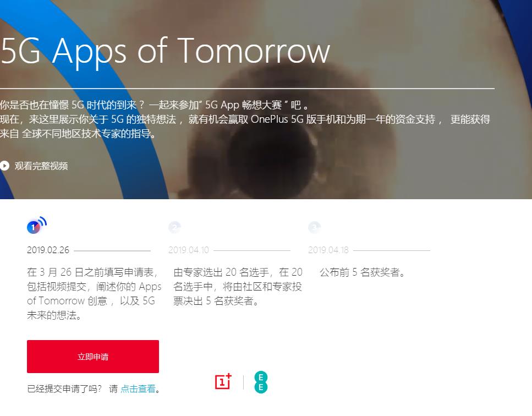Image resolution: width=532 pixels, height=416 pixels.
Task: Click the step one application description text
Action: [94, 294]
